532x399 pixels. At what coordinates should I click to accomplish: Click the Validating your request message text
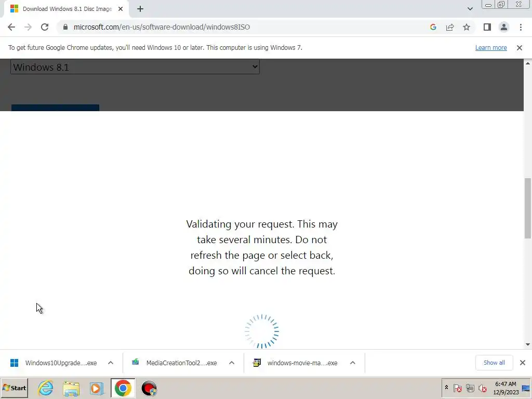pyautogui.click(x=262, y=247)
